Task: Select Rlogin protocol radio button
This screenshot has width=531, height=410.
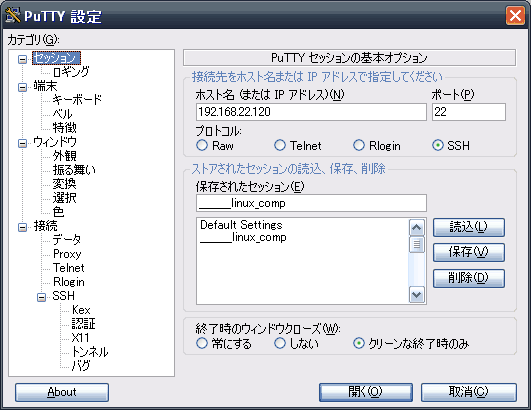Action: [359, 145]
